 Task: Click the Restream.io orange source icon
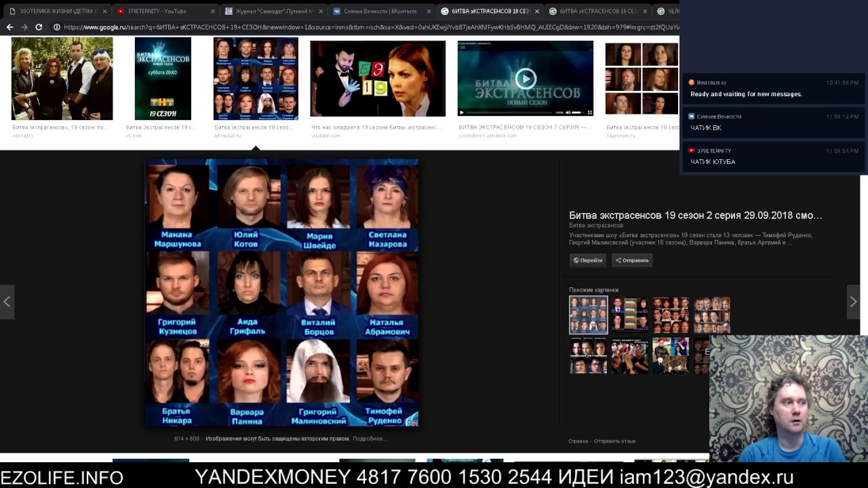tap(692, 83)
